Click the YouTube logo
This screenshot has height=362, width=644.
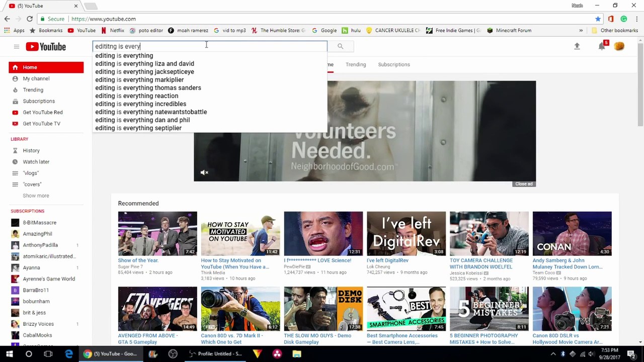(46, 47)
